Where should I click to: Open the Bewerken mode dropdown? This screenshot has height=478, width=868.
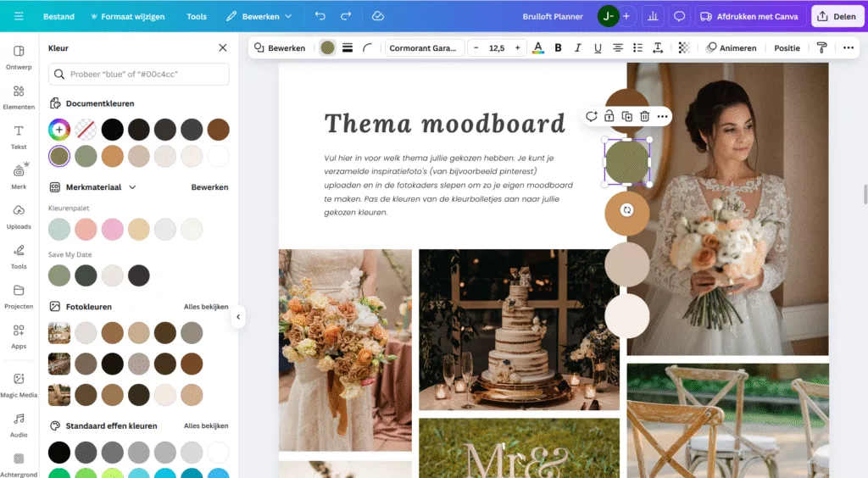coord(259,17)
